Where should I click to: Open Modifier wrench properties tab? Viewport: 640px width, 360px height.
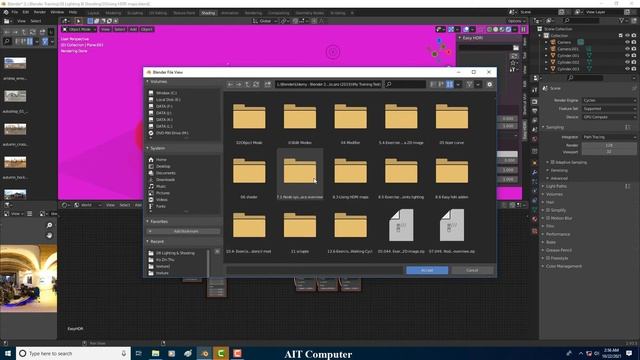coord(535,173)
